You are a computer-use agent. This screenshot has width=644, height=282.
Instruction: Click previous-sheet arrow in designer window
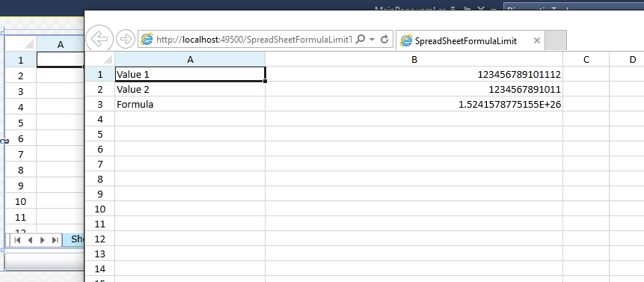click(30, 239)
